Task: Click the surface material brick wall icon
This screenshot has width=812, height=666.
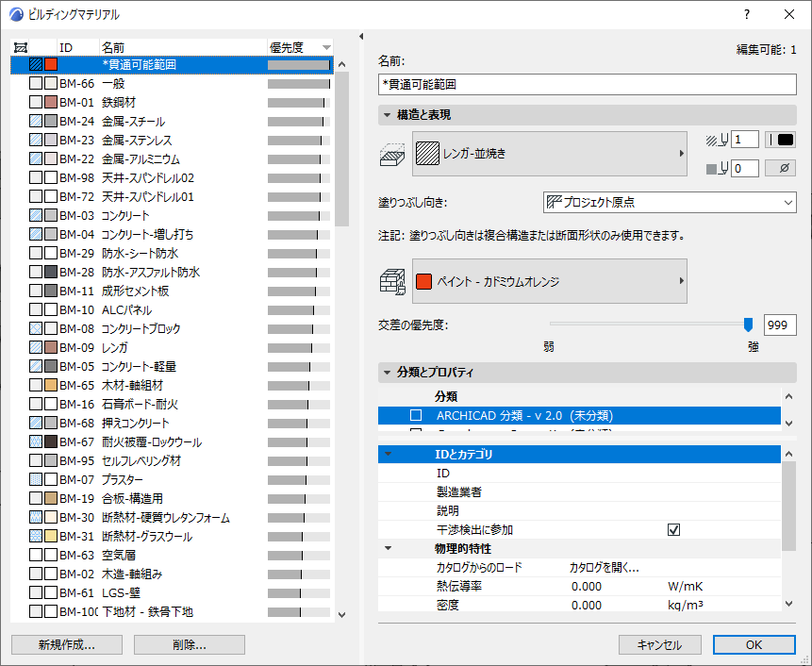Action: point(392,282)
